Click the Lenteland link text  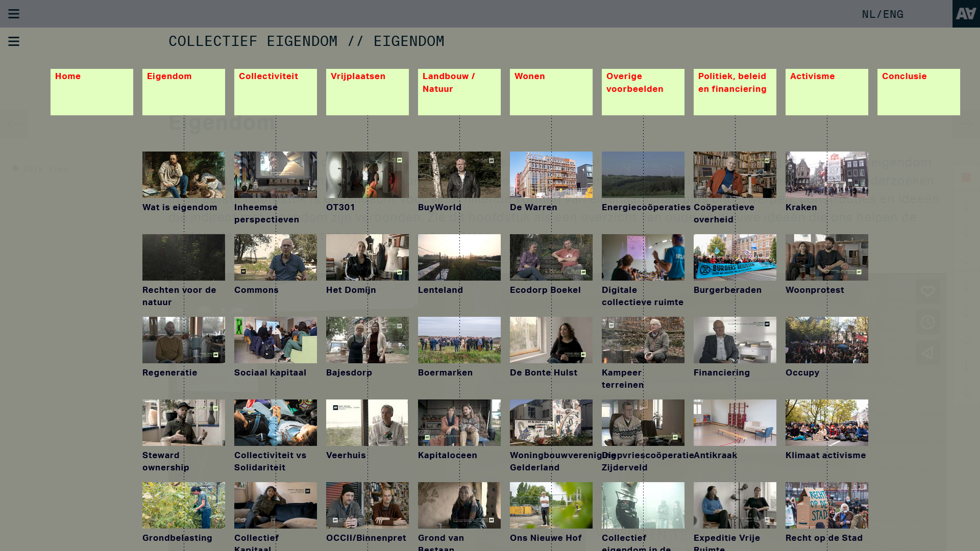(x=440, y=290)
